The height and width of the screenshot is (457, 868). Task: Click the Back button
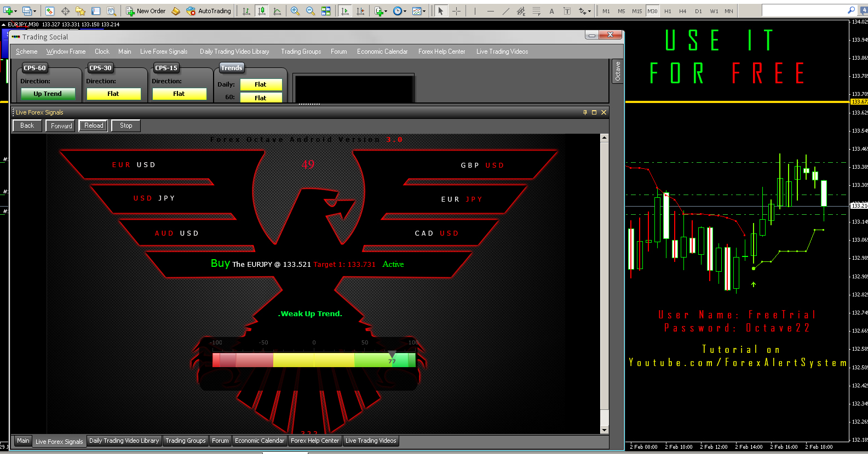[x=27, y=125]
